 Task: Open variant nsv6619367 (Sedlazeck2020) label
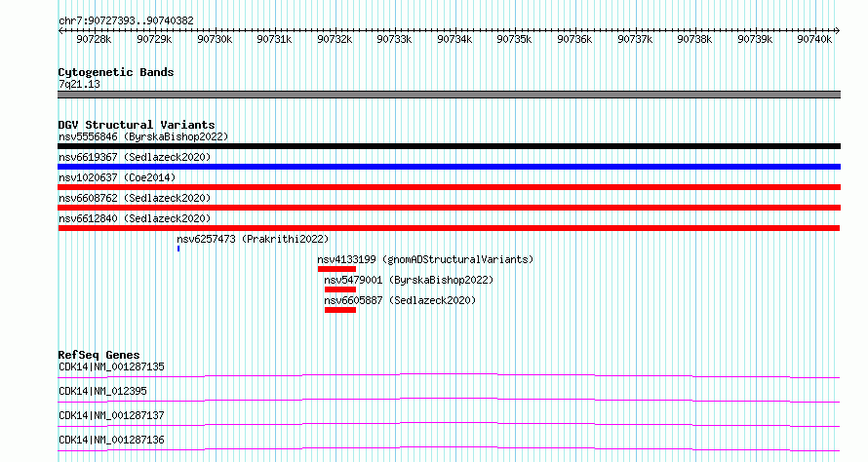click(x=135, y=157)
